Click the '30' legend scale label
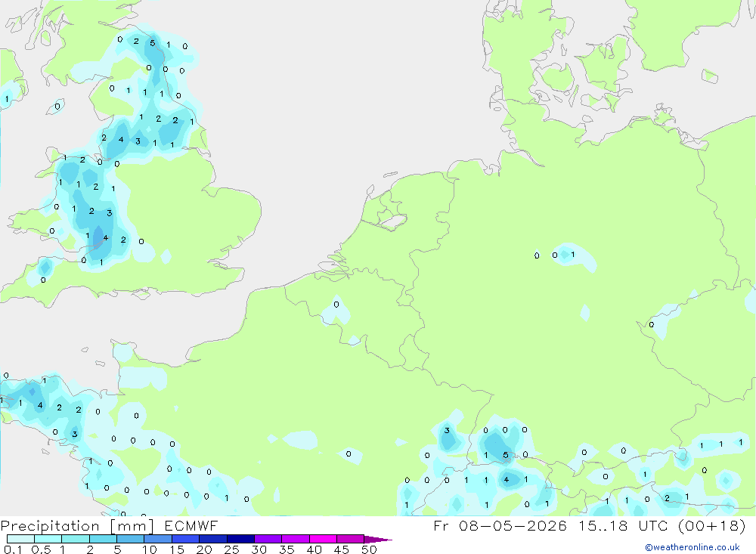Image resolution: width=756 pixels, height=554 pixels. coord(259,549)
